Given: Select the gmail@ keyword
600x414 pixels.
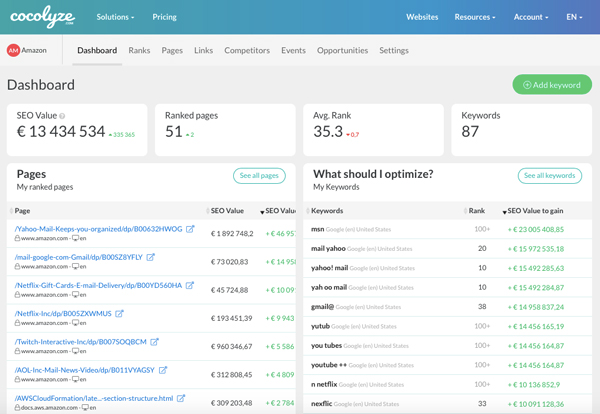Looking at the screenshot, I should point(322,307).
